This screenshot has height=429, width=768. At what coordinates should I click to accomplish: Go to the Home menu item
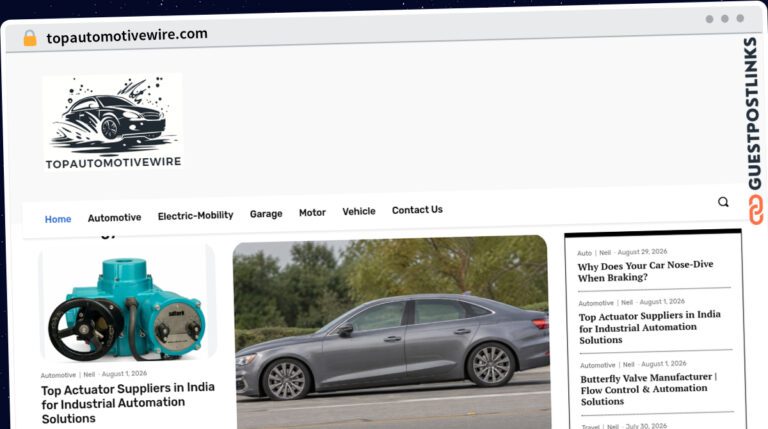(58, 219)
